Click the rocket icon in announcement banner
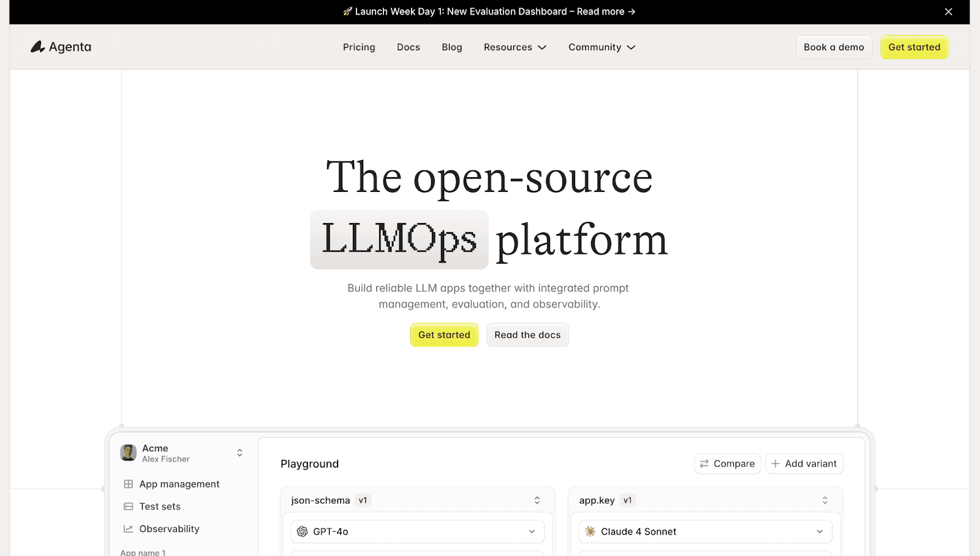 [347, 12]
